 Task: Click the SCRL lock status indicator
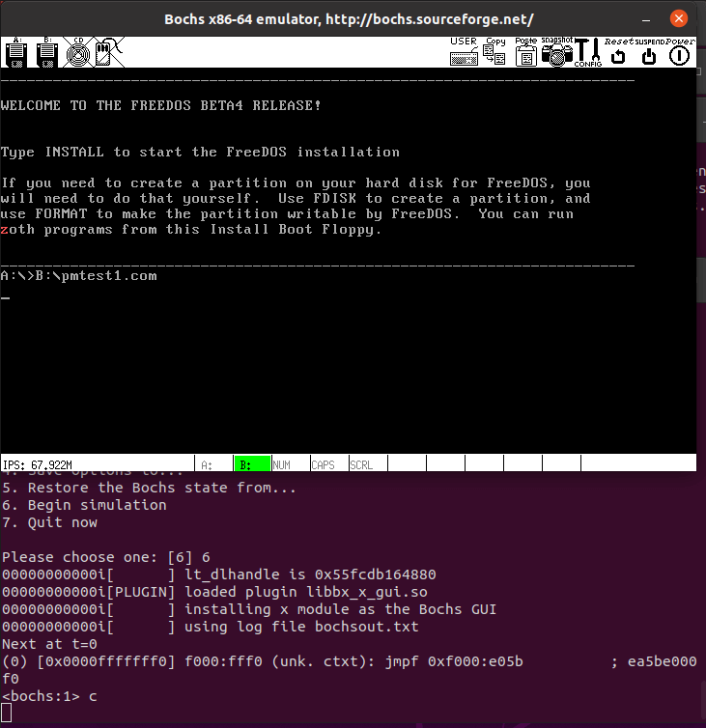368,463
